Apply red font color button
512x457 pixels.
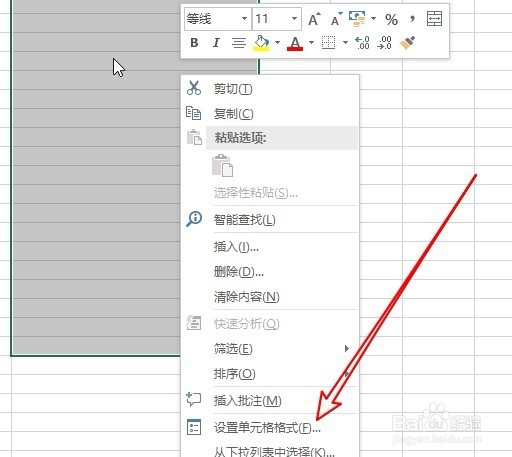coord(295,43)
